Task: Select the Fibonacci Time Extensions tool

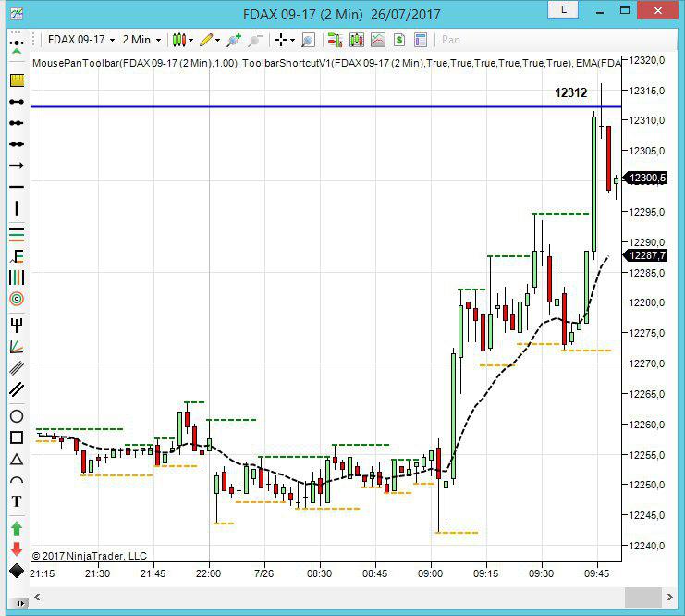Action: tap(17, 277)
